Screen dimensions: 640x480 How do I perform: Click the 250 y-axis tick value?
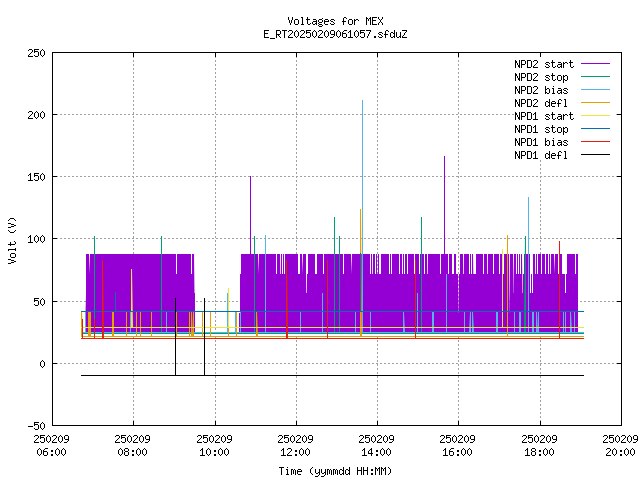(36, 53)
